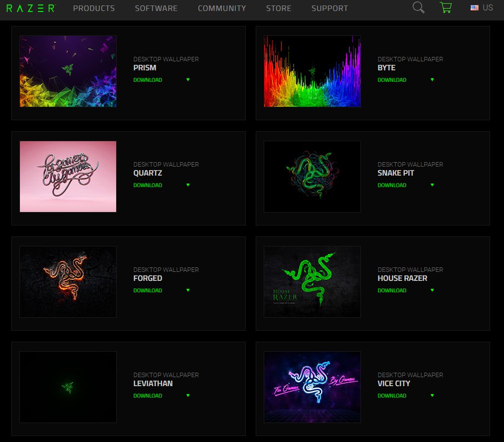504x442 pixels.
Task: Click the LEVIATHAN title text
Action: point(153,384)
